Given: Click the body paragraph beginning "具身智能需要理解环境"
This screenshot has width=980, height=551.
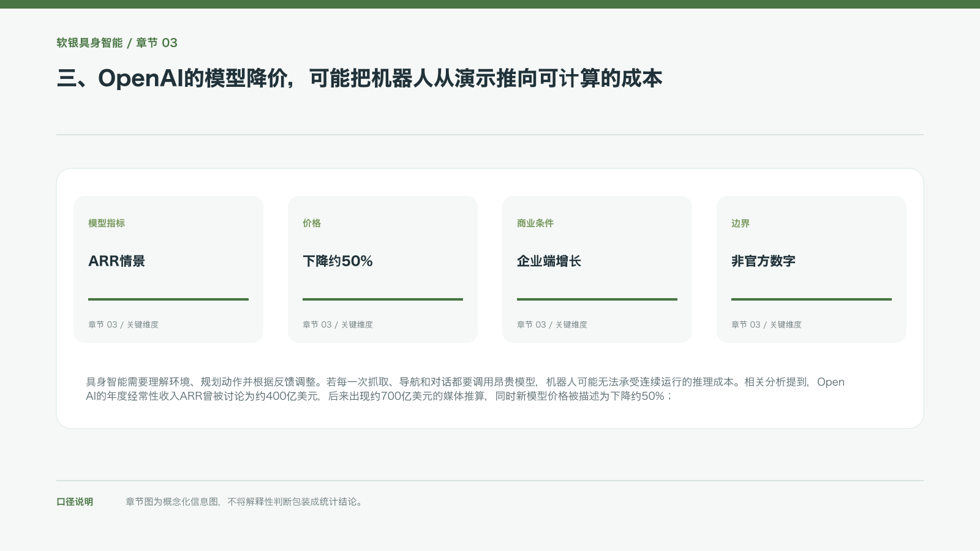Looking at the screenshot, I should 466,389.
